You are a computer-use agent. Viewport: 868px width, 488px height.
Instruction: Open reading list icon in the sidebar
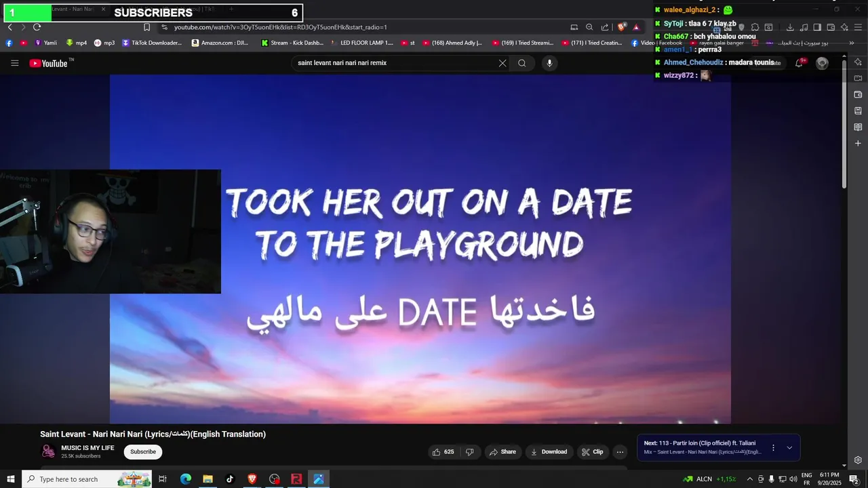point(858,127)
